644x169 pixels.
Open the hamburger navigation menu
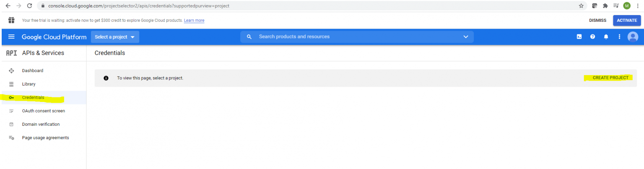11,37
